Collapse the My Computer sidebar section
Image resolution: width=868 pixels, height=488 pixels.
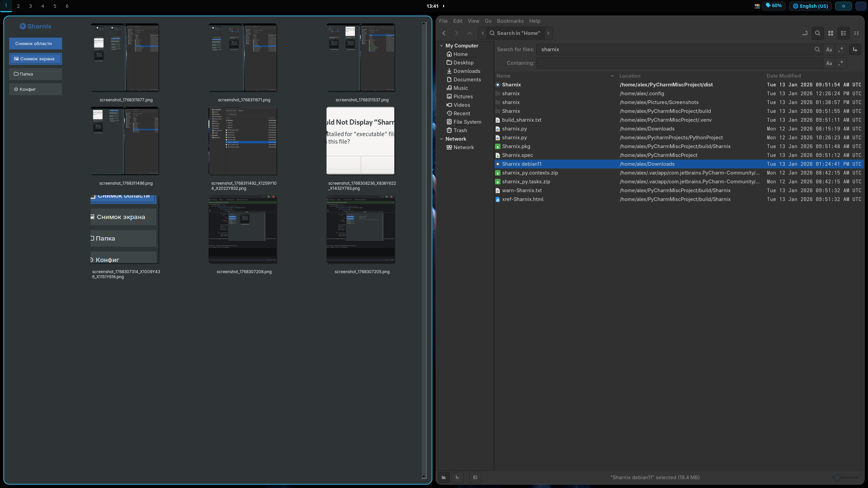441,46
